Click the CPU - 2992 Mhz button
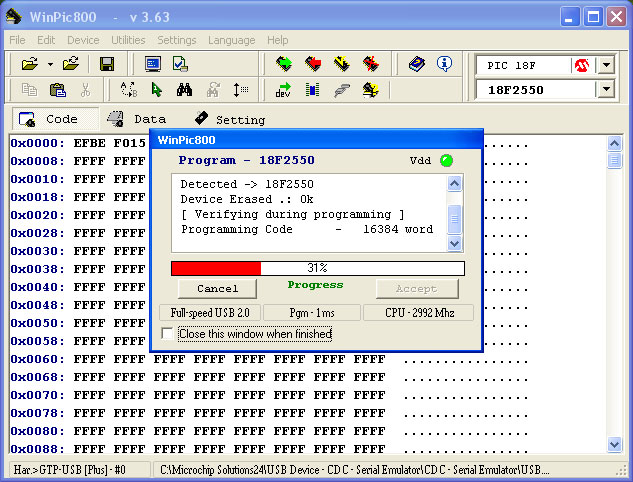 tap(419, 313)
